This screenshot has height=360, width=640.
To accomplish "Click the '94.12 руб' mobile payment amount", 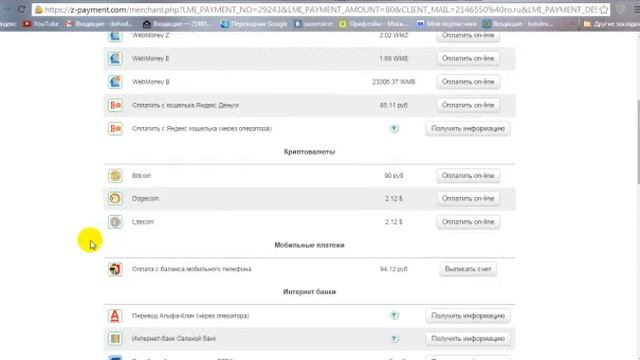I will pos(393,269).
